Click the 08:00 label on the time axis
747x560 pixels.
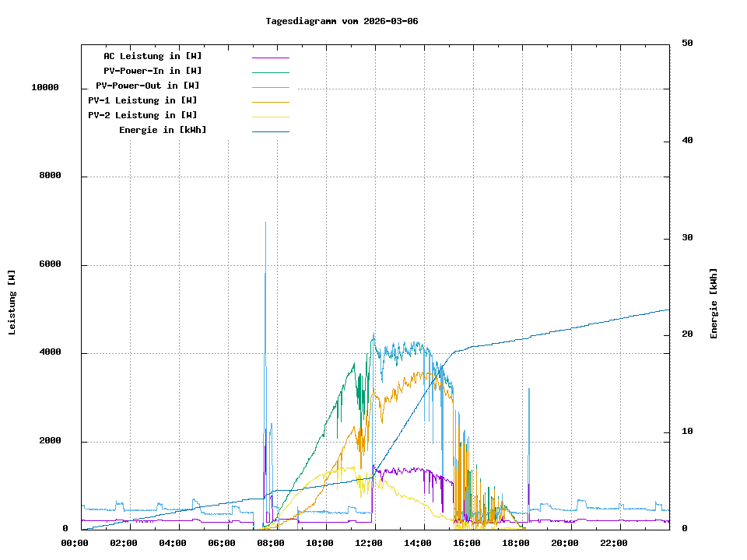point(270,543)
